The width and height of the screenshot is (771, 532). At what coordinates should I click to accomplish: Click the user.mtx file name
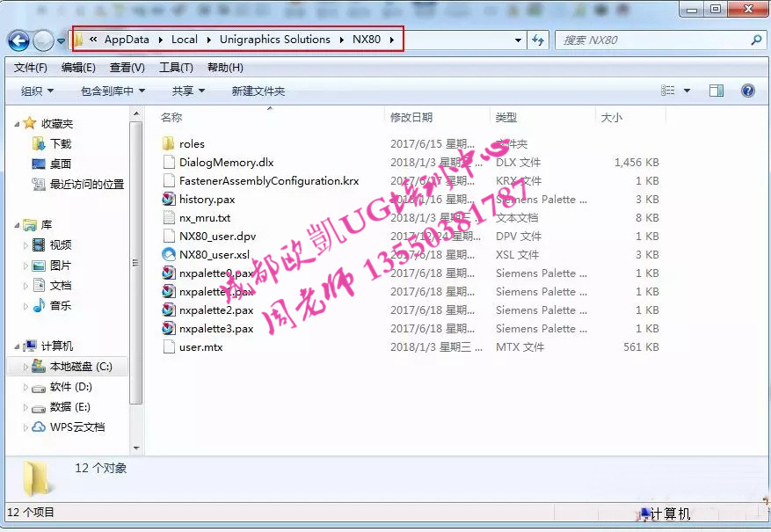[x=201, y=347]
